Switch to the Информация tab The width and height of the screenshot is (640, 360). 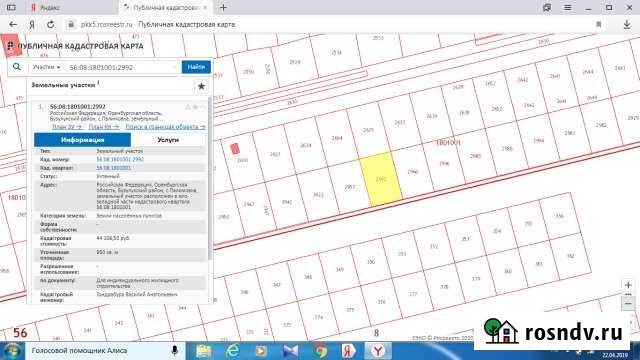(x=82, y=140)
